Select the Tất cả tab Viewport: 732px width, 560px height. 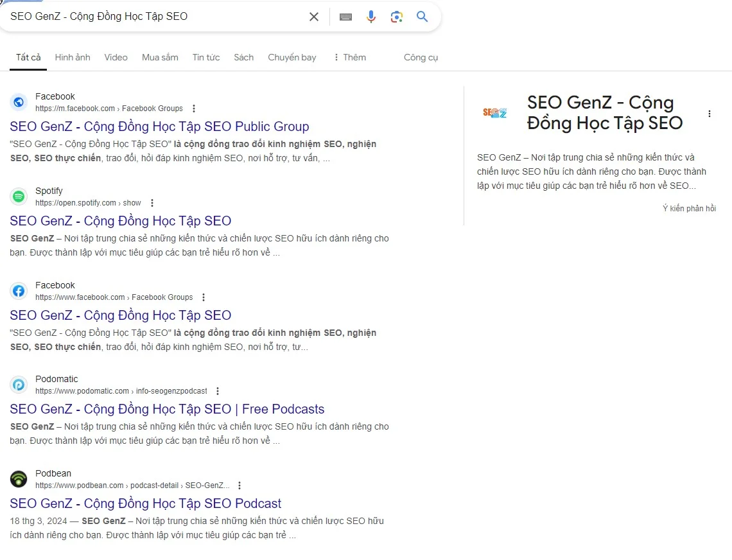pos(28,57)
